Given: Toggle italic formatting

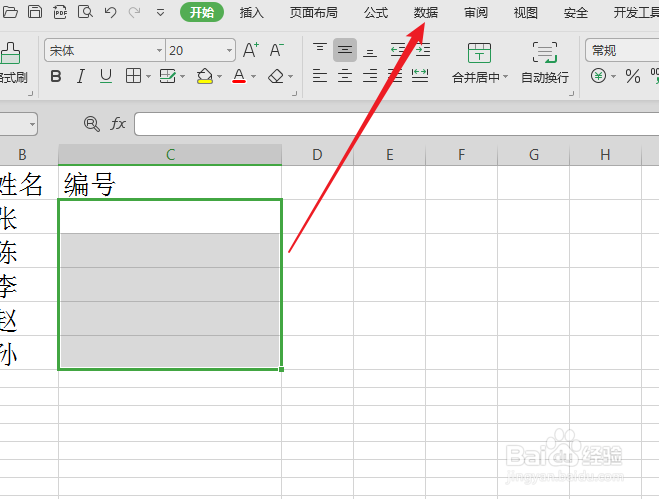Looking at the screenshot, I should pos(81,77).
